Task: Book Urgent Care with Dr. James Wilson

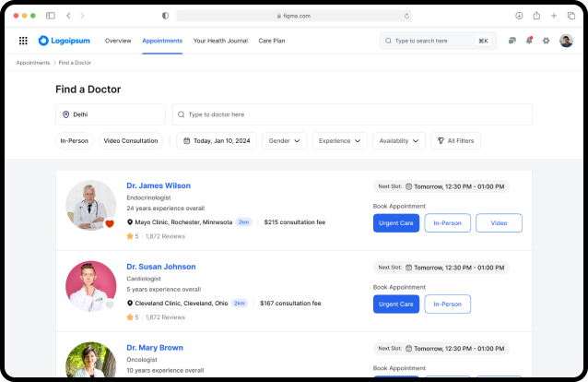Action: [396, 223]
